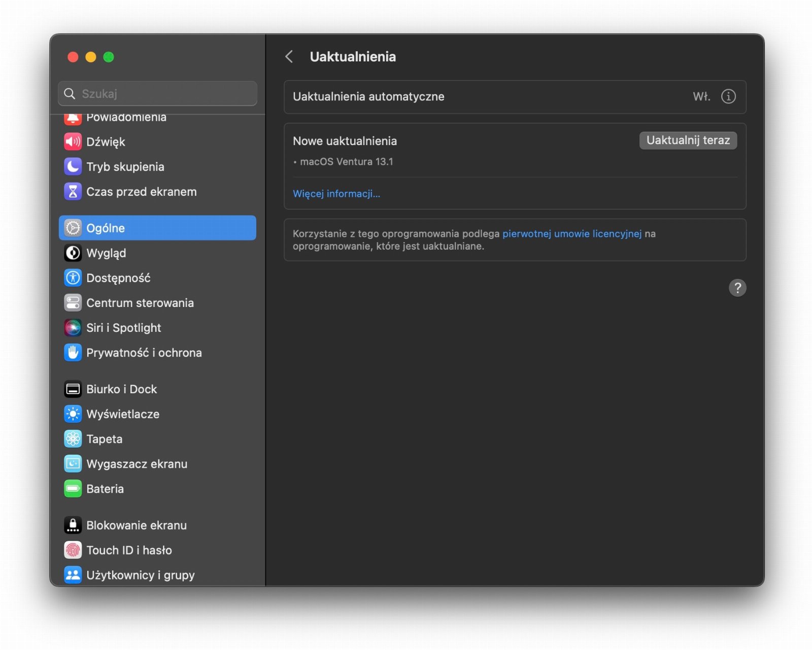Click the Dostępność accessibility icon
This screenshot has height=650, width=812.
[73, 278]
